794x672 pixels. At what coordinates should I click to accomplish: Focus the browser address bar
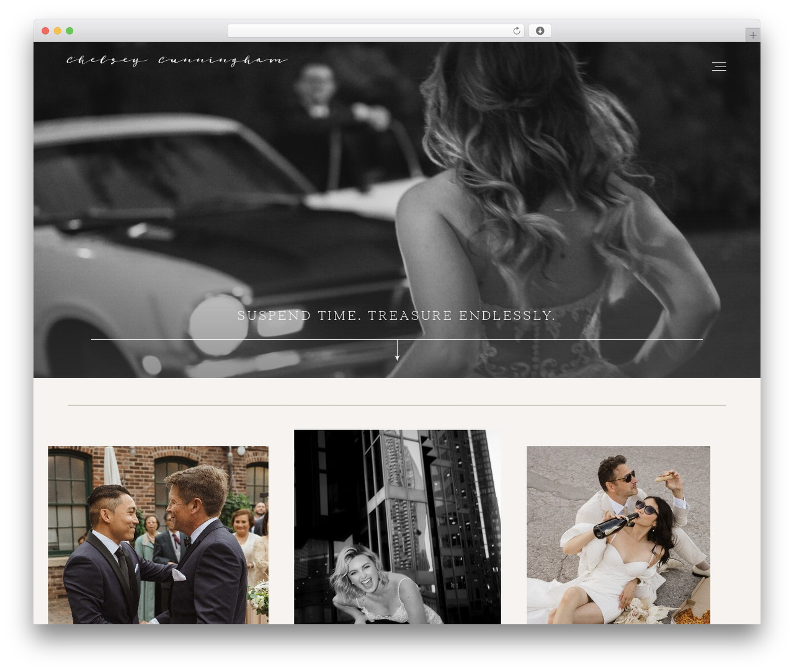(375, 31)
